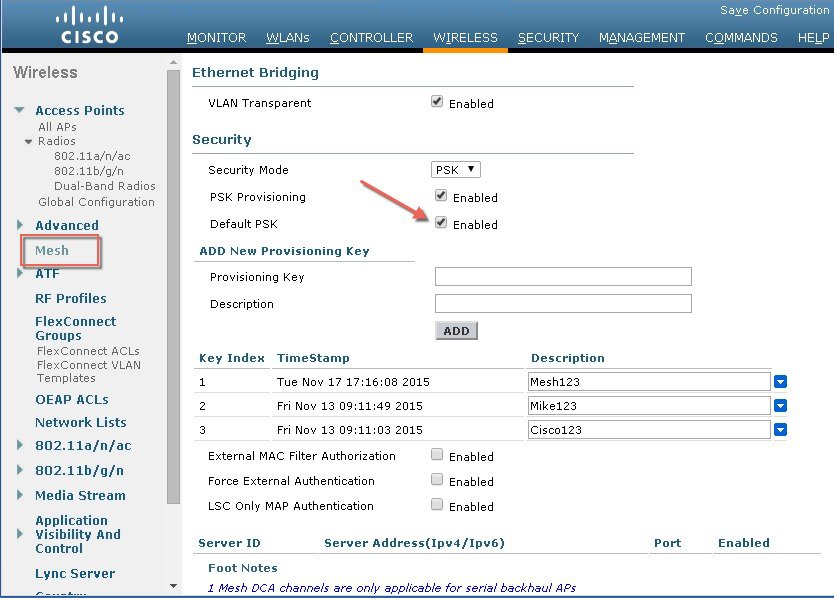Click sidebar scrollbar down arrow
The width and height of the screenshot is (834, 598).
pyautogui.click(x=173, y=586)
